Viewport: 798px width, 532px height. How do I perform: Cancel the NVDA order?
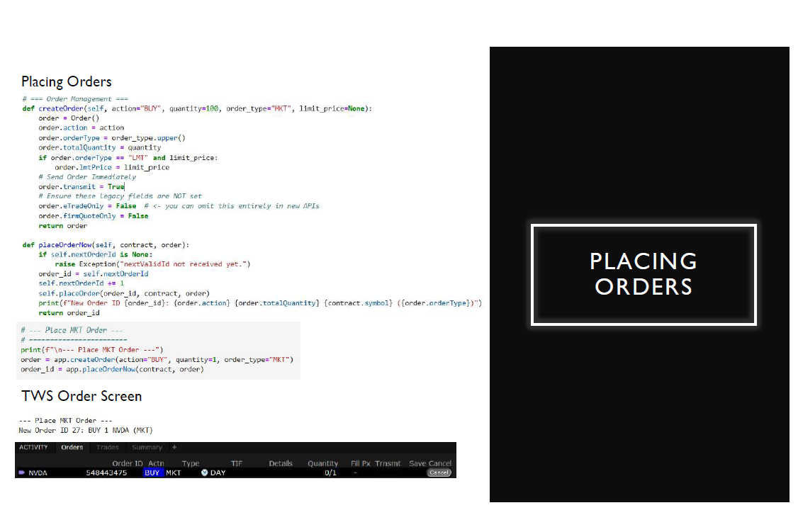[439, 472]
